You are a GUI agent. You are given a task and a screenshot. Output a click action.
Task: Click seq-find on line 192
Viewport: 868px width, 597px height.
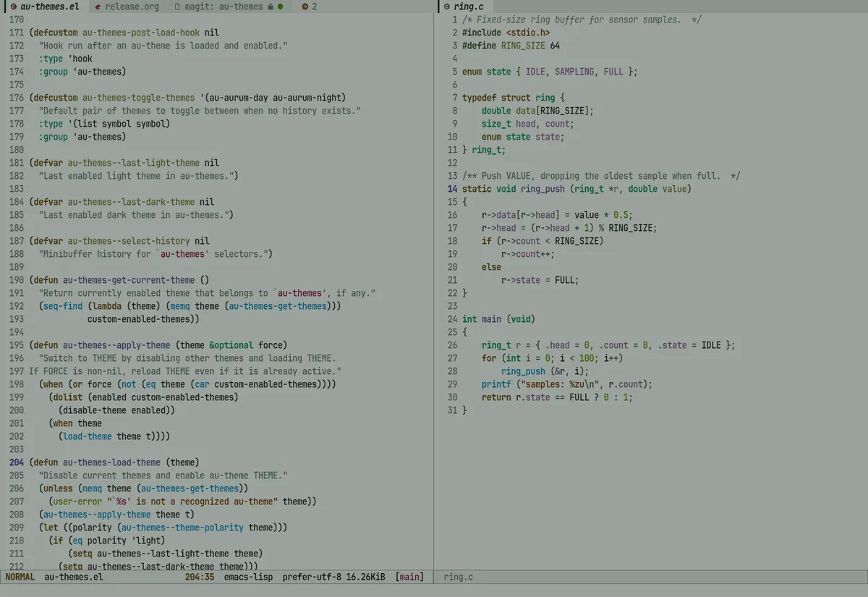[x=63, y=306]
